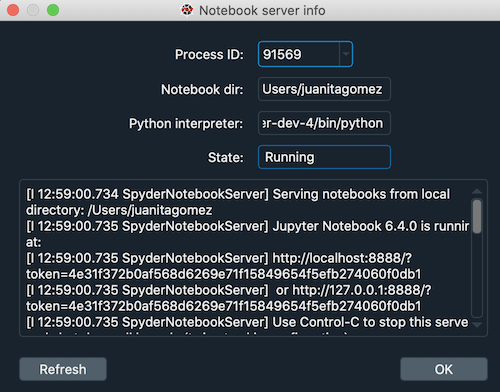500x392 pixels.
Task: Click the first token string in log
Action: (223, 274)
